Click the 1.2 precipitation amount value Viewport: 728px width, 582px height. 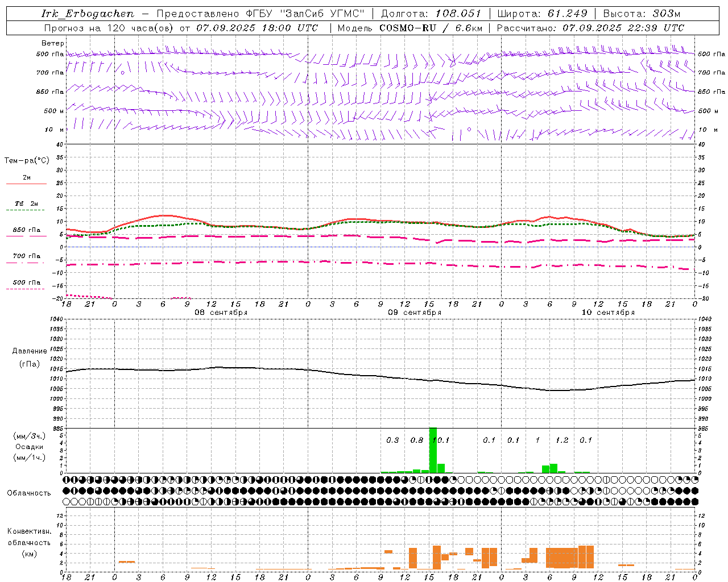(x=562, y=440)
